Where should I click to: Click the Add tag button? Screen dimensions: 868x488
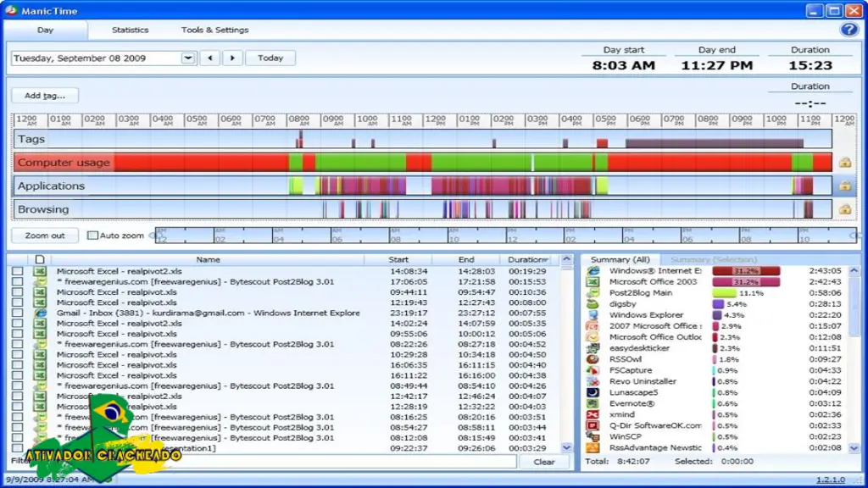pos(45,95)
